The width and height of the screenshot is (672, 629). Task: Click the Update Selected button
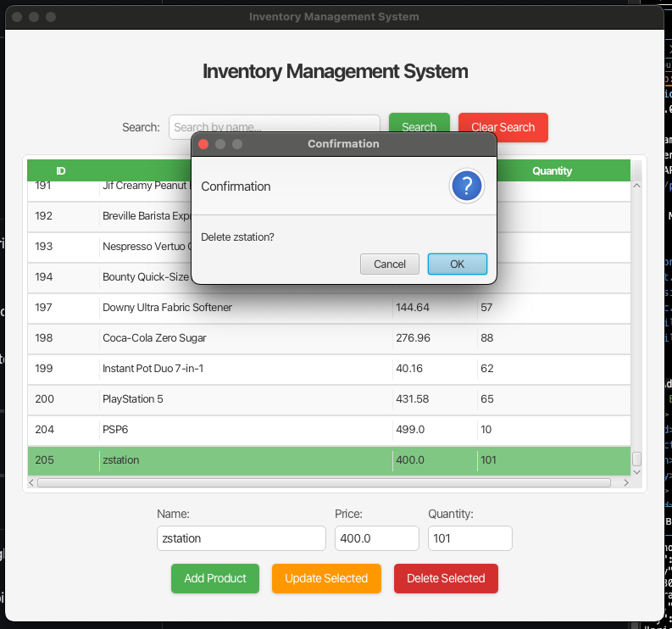[x=326, y=578]
